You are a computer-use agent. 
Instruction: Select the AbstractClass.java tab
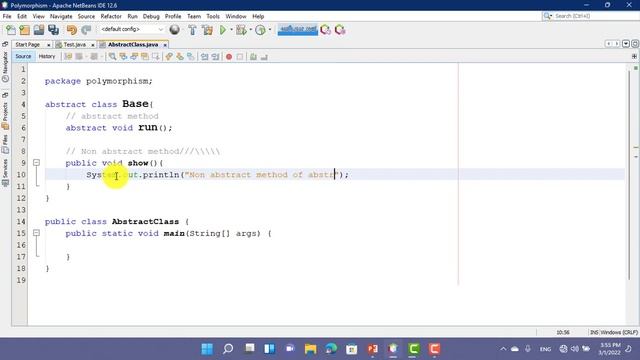tap(133, 44)
